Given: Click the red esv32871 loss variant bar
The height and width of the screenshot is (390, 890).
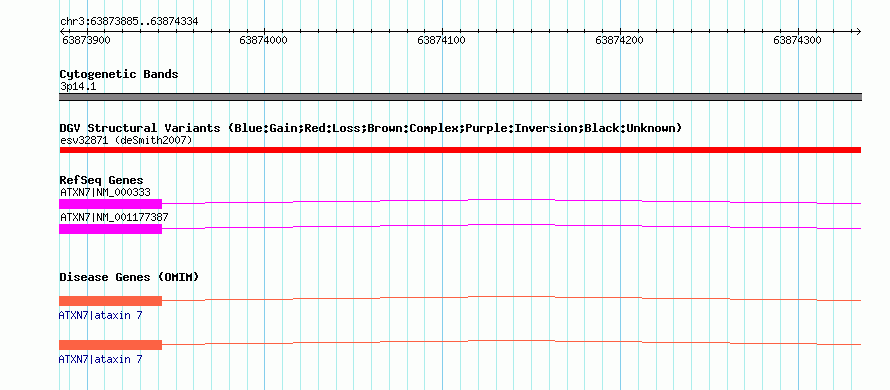Looking at the screenshot, I should [x=460, y=150].
